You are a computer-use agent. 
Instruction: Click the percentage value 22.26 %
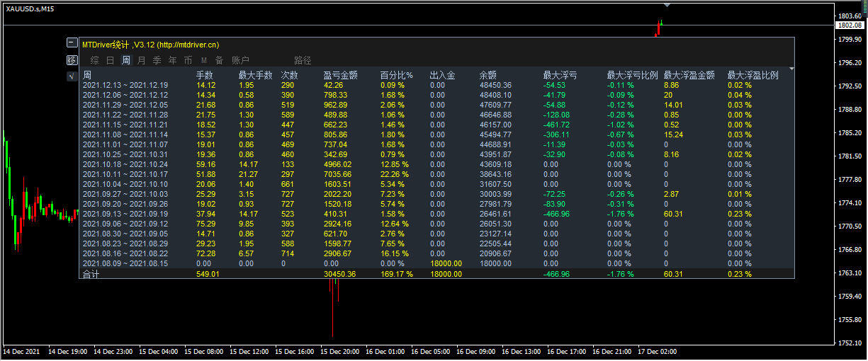[395, 174]
